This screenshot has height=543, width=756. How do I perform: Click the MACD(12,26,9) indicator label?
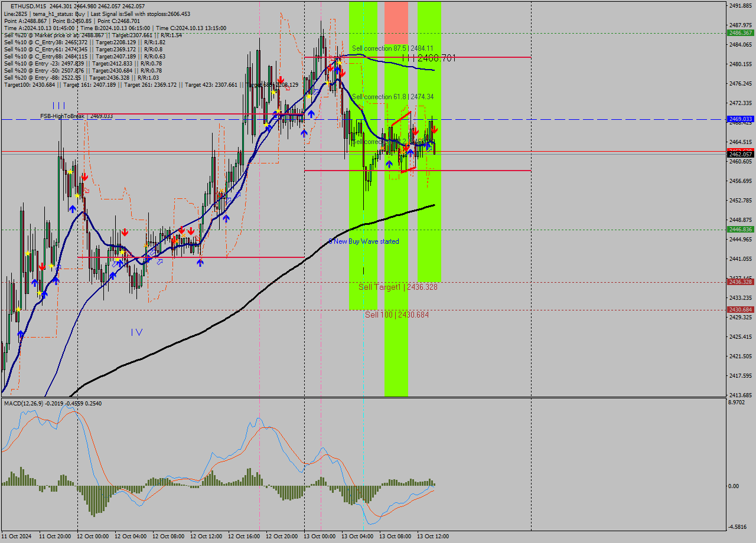coord(53,403)
